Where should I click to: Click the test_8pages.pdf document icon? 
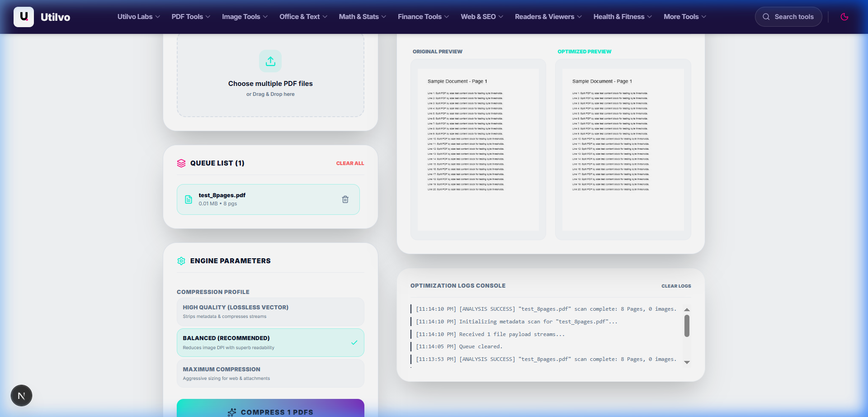pyautogui.click(x=189, y=199)
